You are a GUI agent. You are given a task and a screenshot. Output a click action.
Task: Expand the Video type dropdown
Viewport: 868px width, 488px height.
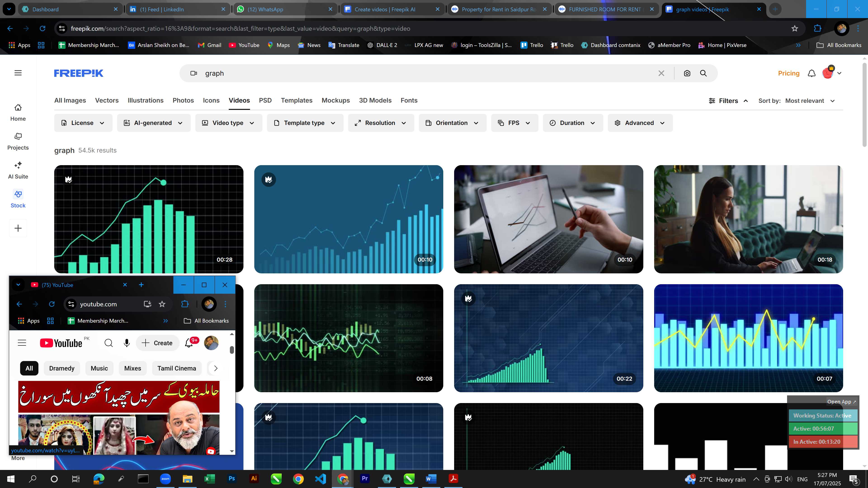pos(229,123)
